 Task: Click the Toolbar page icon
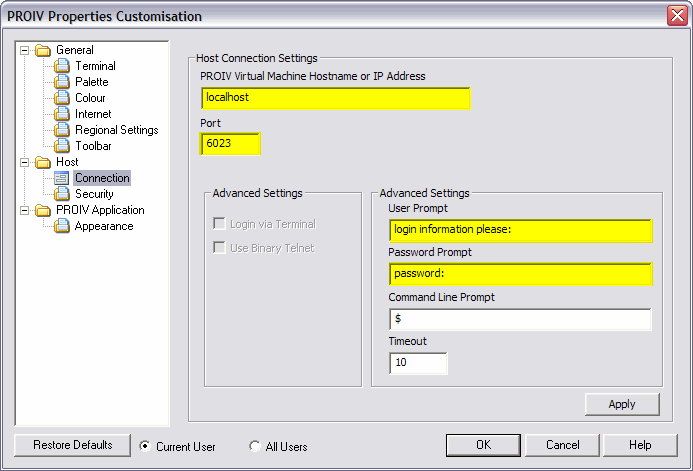pos(62,146)
